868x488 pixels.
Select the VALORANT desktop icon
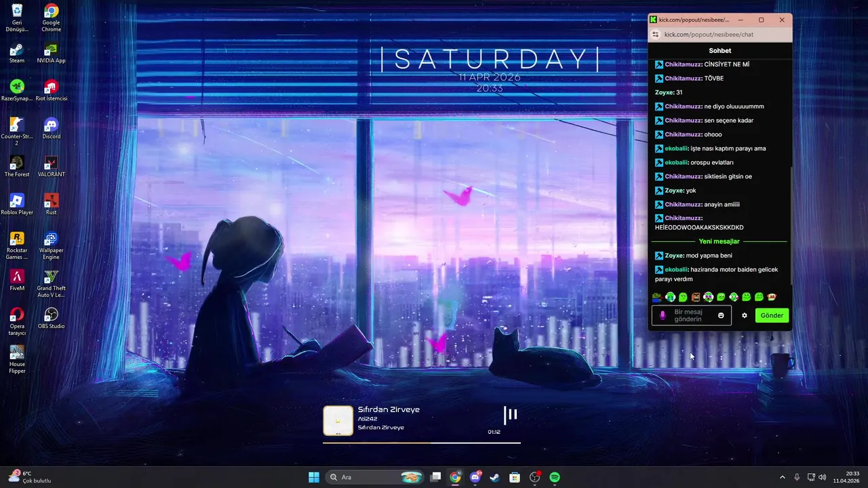point(51,167)
